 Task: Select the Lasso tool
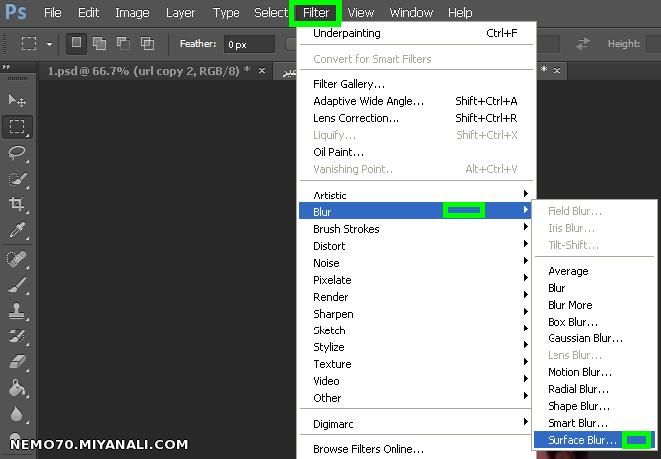[x=17, y=152]
